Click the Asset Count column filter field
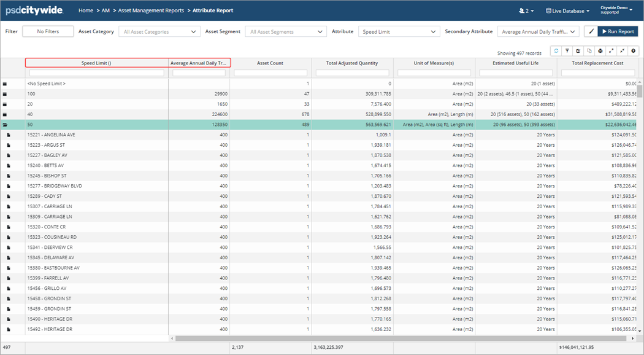This screenshot has height=355, width=644. (x=270, y=73)
